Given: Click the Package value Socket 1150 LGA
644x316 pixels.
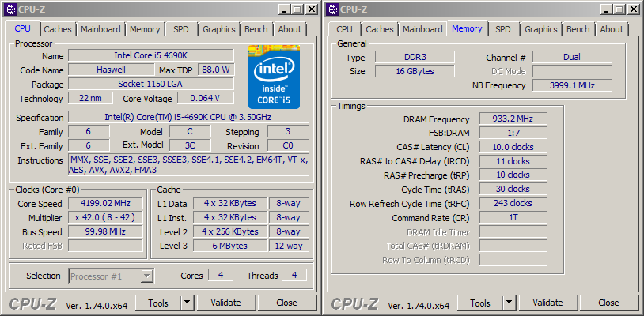Looking at the screenshot, I should click(x=151, y=84).
